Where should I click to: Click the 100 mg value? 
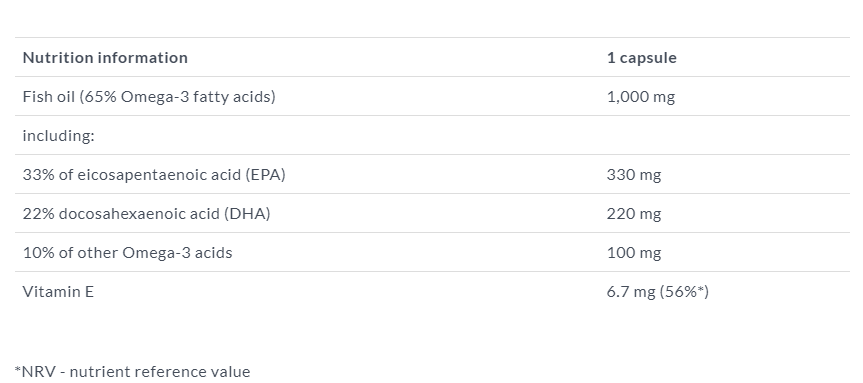(634, 253)
